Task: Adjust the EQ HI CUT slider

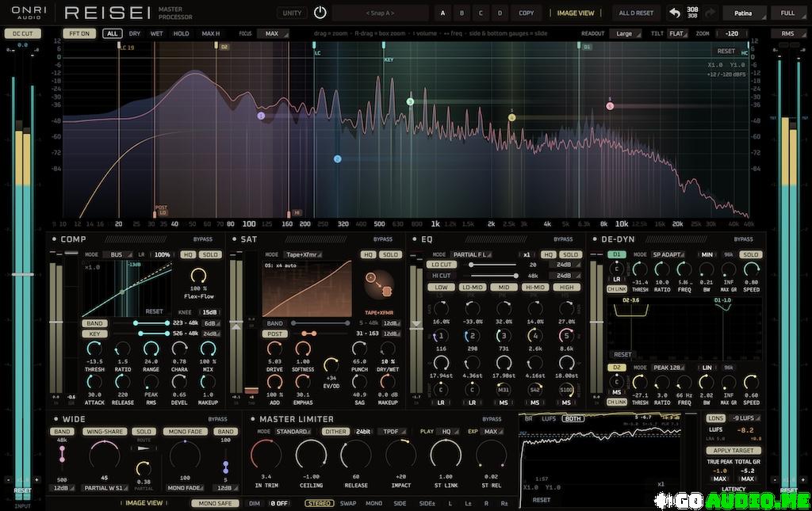Action: click(x=493, y=276)
